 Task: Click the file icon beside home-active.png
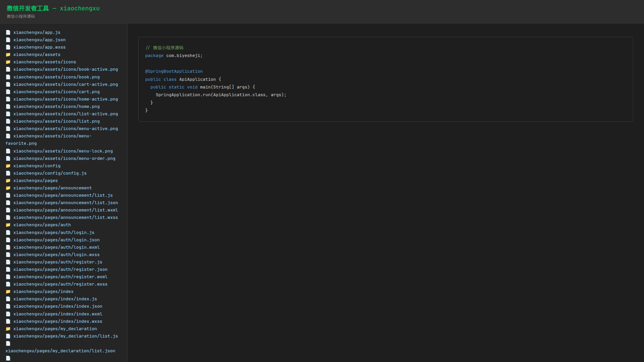pos(8,99)
